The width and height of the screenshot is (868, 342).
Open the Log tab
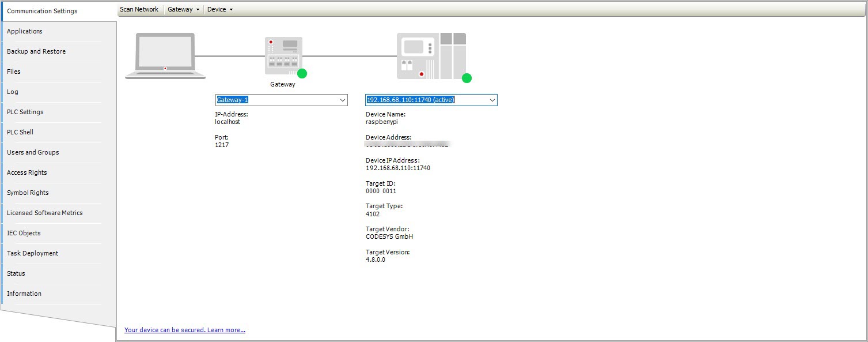(11, 92)
